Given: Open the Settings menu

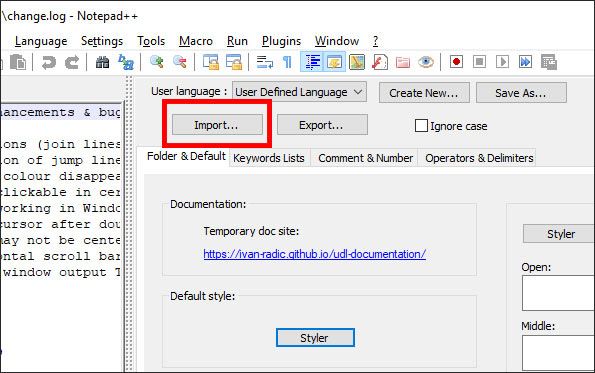Looking at the screenshot, I should coord(102,41).
